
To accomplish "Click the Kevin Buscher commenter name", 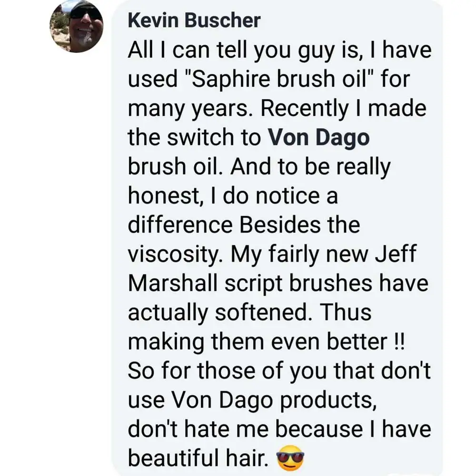I will tap(194, 20).
